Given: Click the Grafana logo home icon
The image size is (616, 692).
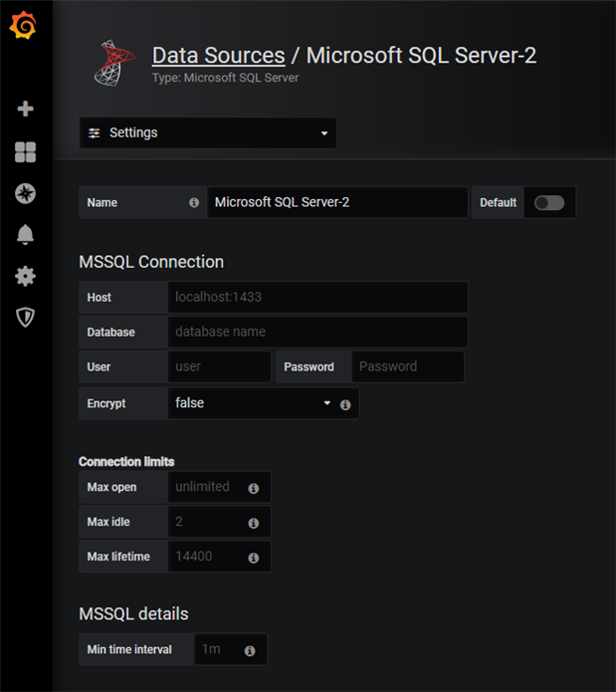Looking at the screenshot, I should (25, 27).
